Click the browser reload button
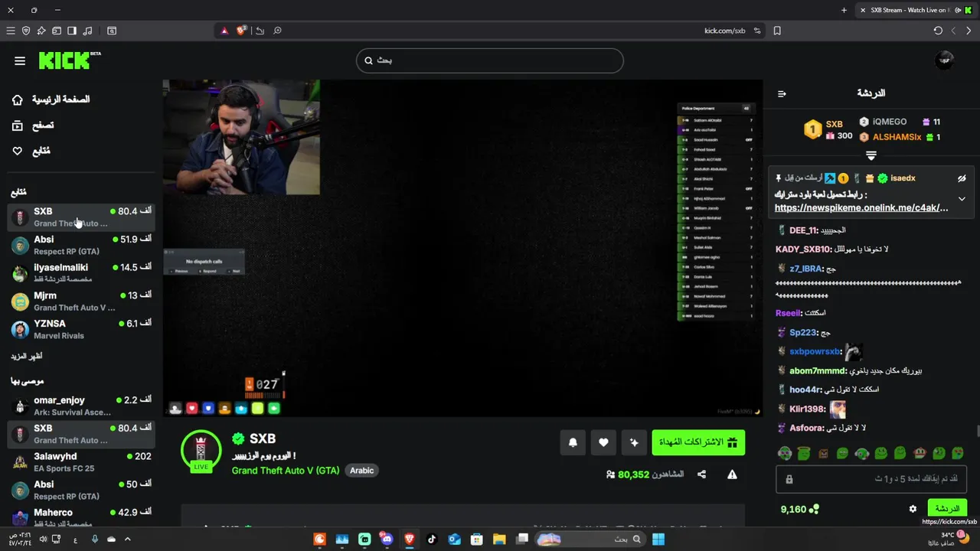 point(938,31)
